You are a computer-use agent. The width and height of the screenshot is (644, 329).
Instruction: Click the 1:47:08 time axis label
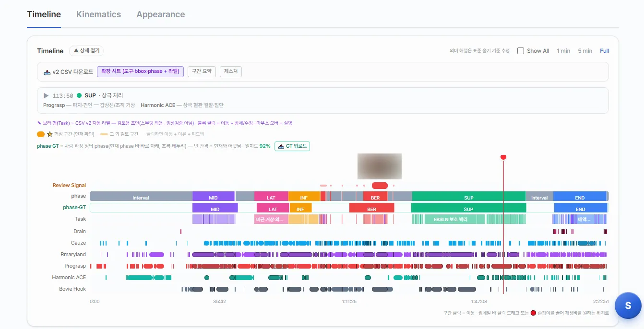coord(479,301)
